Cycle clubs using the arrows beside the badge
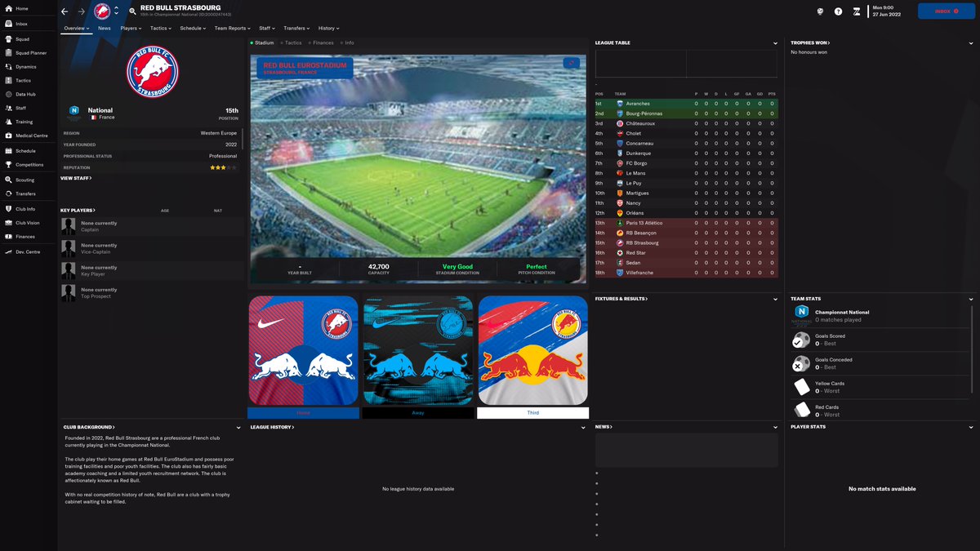The height and width of the screenshot is (551, 980). [x=116, y=11]
